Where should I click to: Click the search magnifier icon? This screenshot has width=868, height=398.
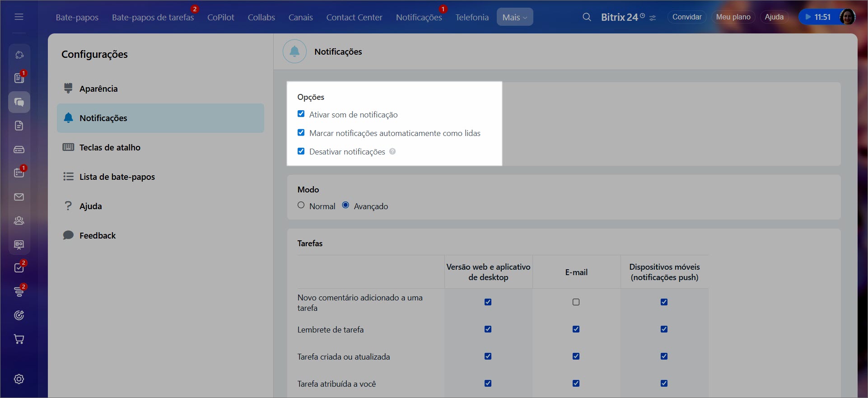[x=587, y=17]
